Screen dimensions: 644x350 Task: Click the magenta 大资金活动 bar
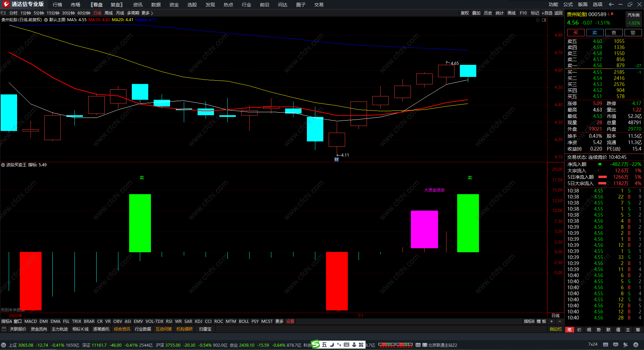pyautogui.click(x=424, y=229)
